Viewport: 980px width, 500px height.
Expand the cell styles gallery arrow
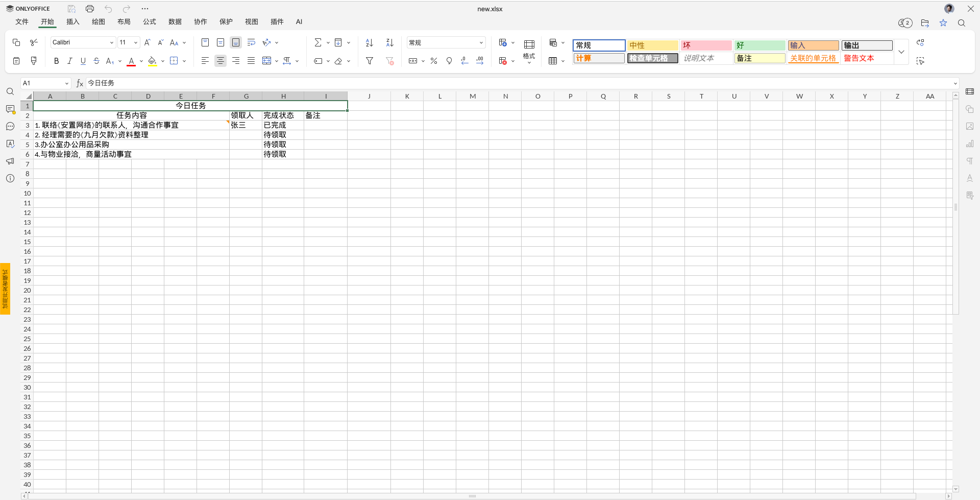[901, 52]
